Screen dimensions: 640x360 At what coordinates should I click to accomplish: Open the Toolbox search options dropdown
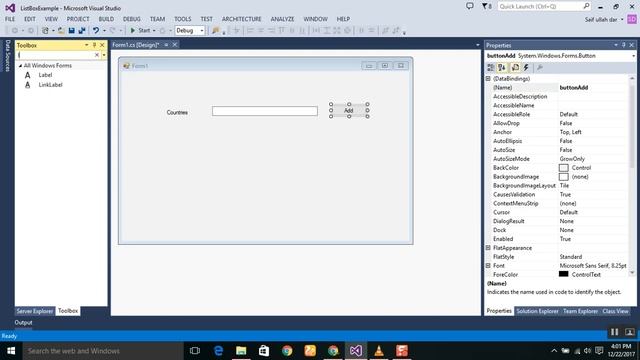[x=104, y=55]
